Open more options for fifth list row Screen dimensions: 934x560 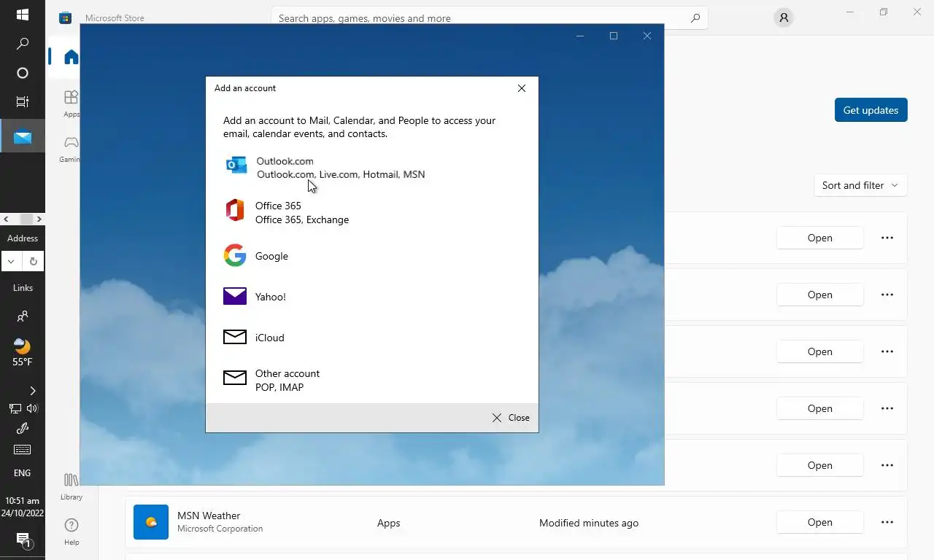[887, 465]
